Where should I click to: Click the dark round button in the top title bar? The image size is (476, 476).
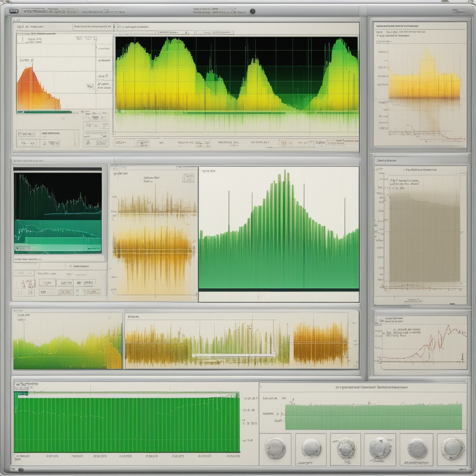[x=252, y=11]
